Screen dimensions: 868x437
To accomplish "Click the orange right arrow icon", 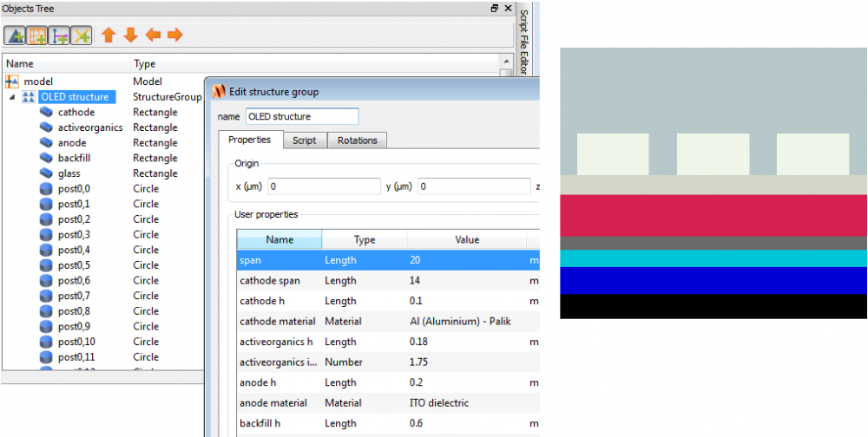I will pyautogui.click(x=174, y=36).
